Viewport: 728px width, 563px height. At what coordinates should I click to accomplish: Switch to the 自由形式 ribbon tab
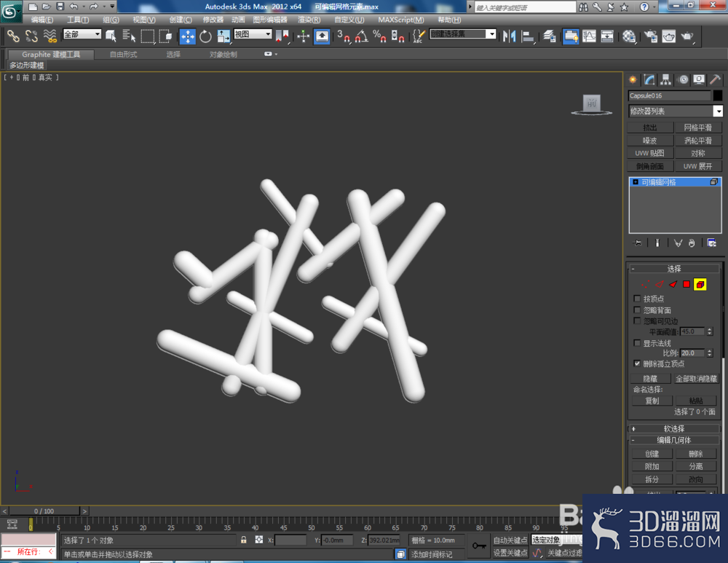123,55
